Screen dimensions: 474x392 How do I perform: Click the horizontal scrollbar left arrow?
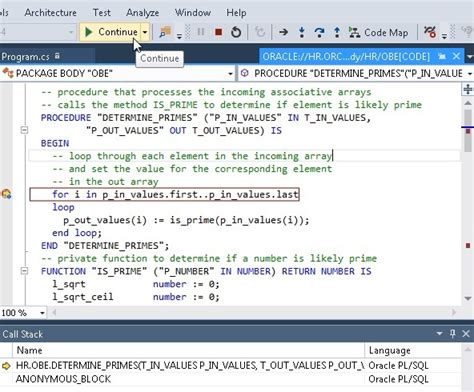point(54,313)
